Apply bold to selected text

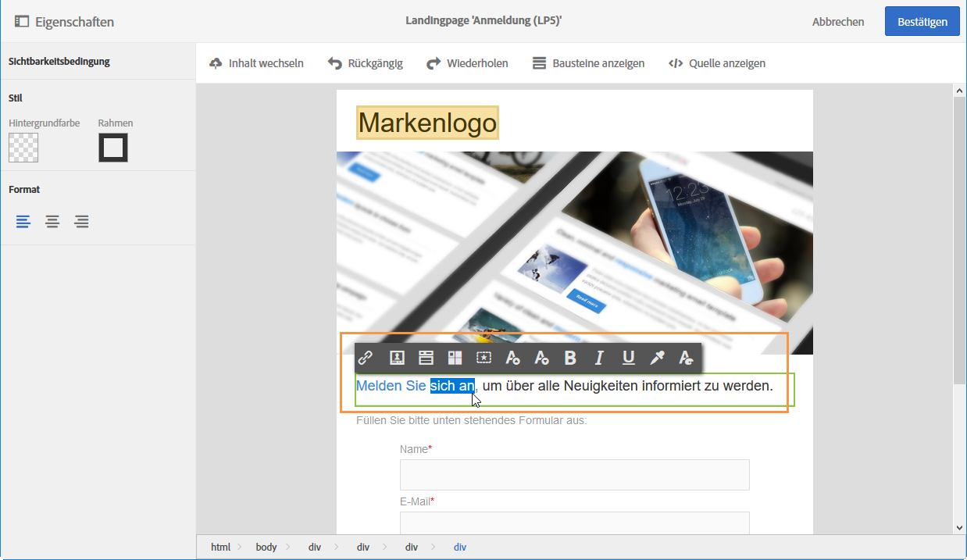pyautogui.click(x=570, y=358)
